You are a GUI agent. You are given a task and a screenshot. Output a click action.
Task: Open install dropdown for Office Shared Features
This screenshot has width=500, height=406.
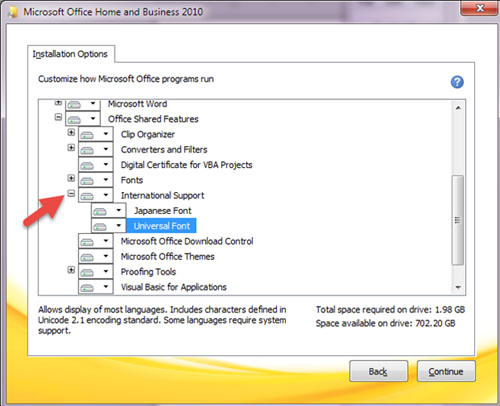point(83,119)
